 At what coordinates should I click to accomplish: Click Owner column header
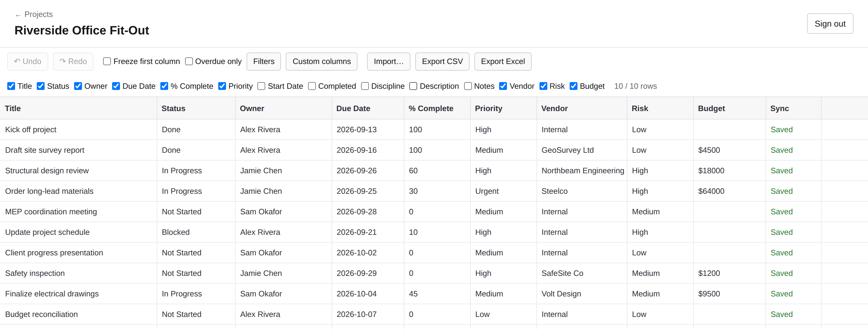[283, 108]
